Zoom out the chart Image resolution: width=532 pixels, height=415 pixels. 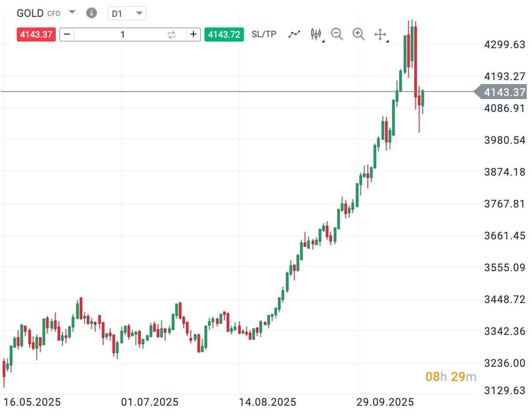point(337,34)
